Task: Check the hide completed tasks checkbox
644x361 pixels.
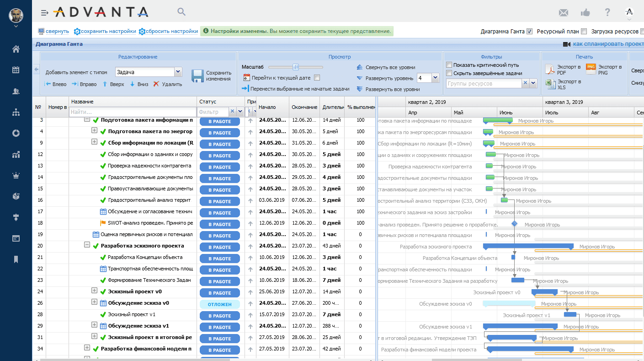Action: 449,73
